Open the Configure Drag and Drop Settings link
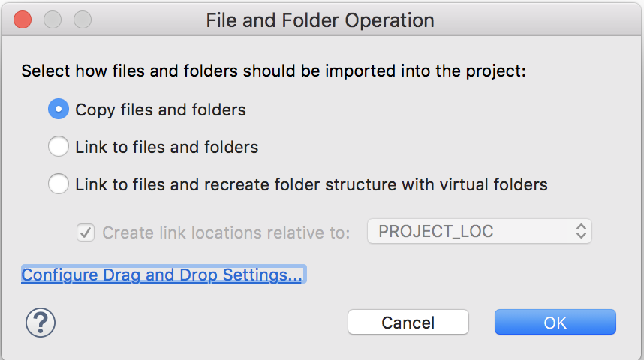This screenshot has height=360, width=644. coord(161,275)
